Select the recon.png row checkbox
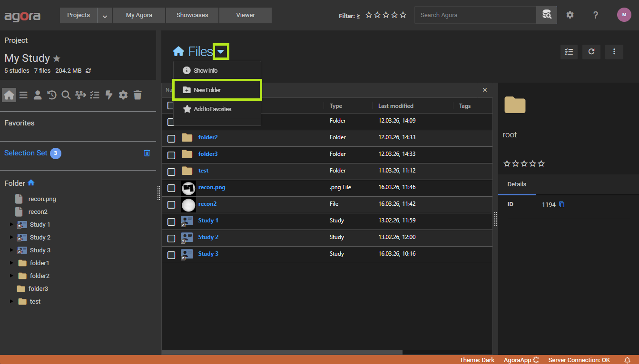Screen dimensions: 639x364 (x=171, y=189)
